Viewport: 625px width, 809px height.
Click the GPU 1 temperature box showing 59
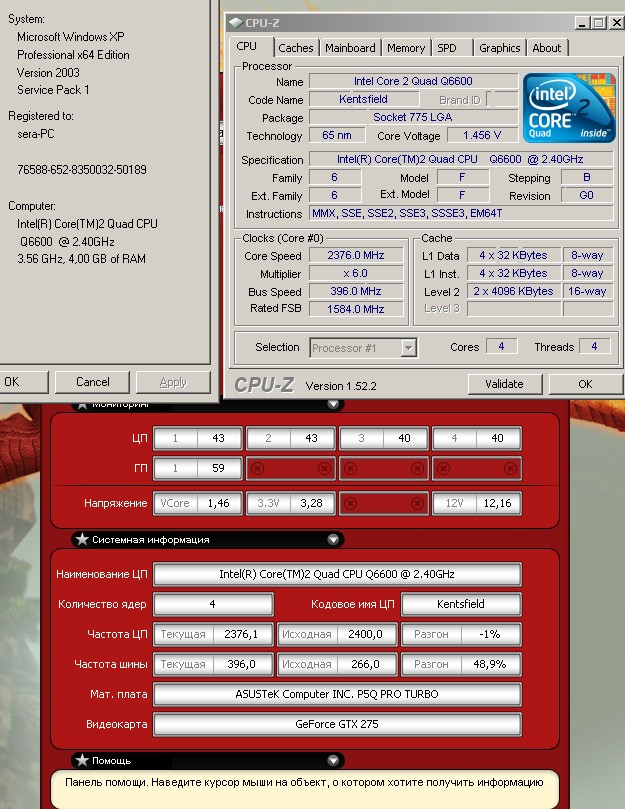click(198, 468)
